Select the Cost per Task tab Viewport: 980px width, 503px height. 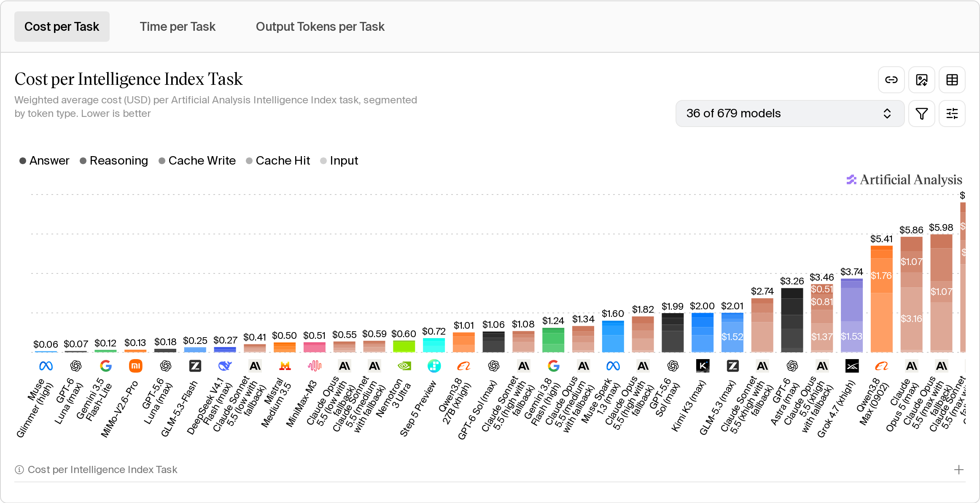[62, 27]
